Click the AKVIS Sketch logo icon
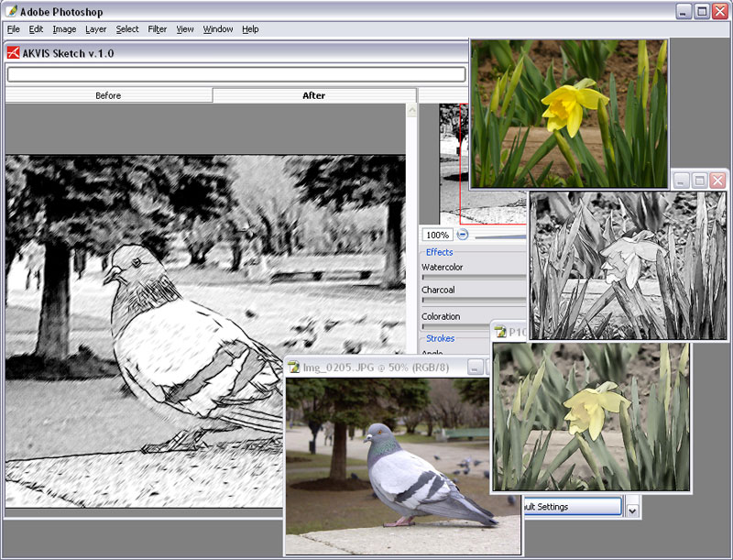 point(13,53)
